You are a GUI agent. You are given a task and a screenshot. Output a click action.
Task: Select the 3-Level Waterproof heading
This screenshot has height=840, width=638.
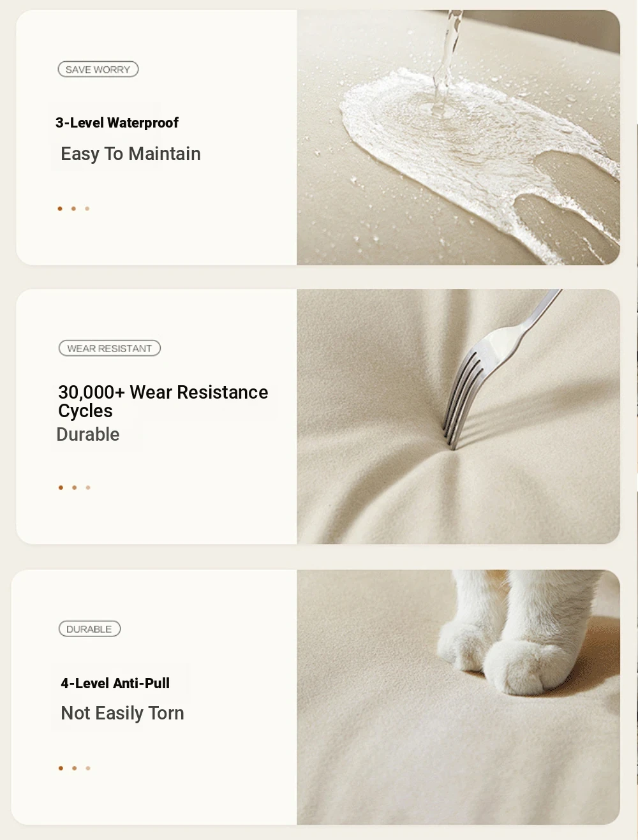pyautogui.click(x=117, y=122)
